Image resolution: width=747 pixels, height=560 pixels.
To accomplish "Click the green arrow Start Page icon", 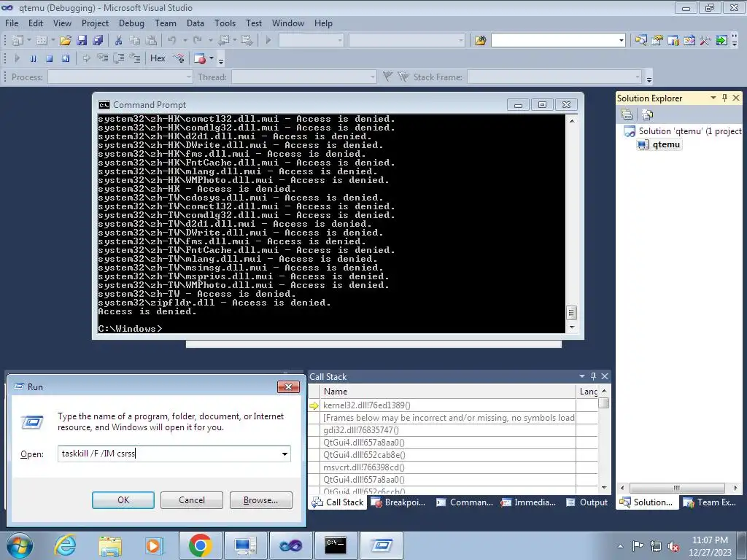I will coord(721,41).
